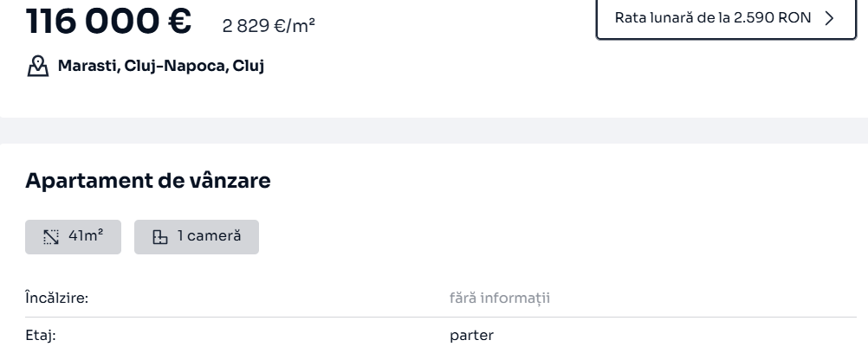This screenshot has height=353, width=868.
Task: Click the Apartament de vânzare heading
Action: coord(148,181)
